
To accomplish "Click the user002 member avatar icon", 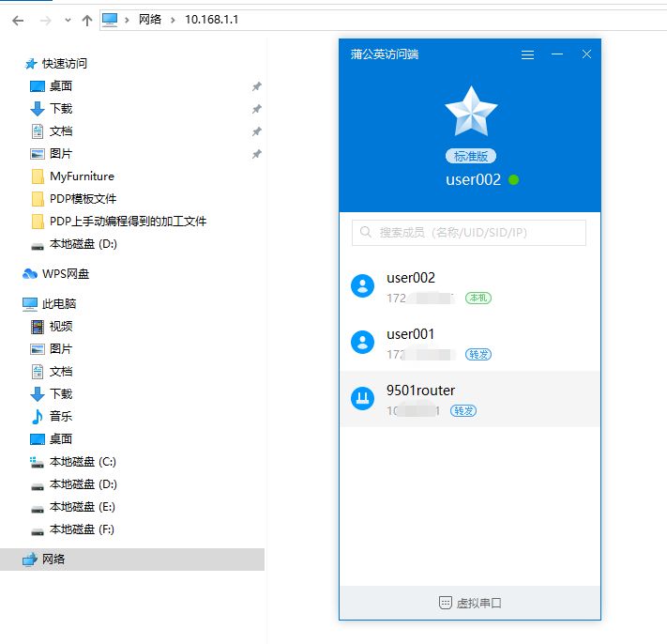I will coord(363,286).
